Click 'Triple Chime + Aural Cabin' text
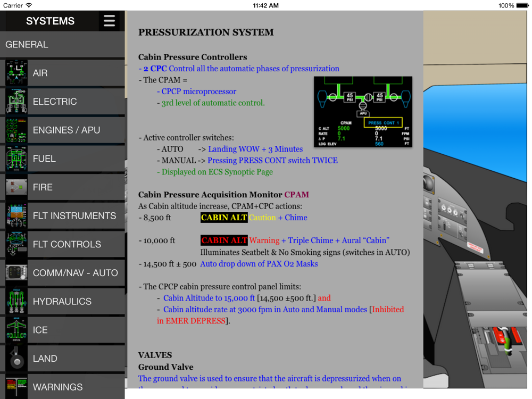 338,240
